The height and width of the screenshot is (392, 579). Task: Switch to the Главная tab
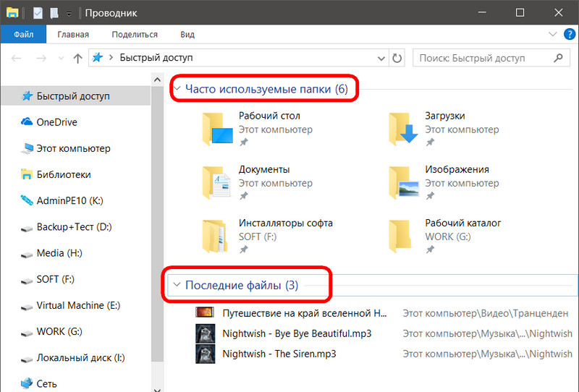pos(73,34)
